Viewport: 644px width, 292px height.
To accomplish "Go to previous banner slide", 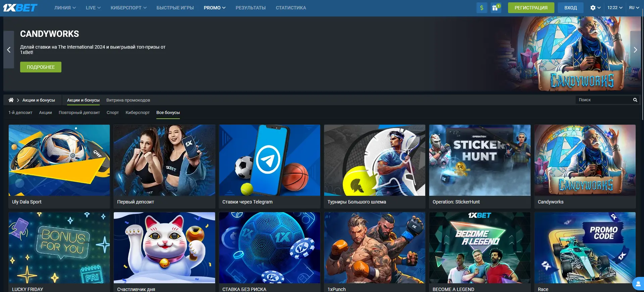I will [9, 50].
